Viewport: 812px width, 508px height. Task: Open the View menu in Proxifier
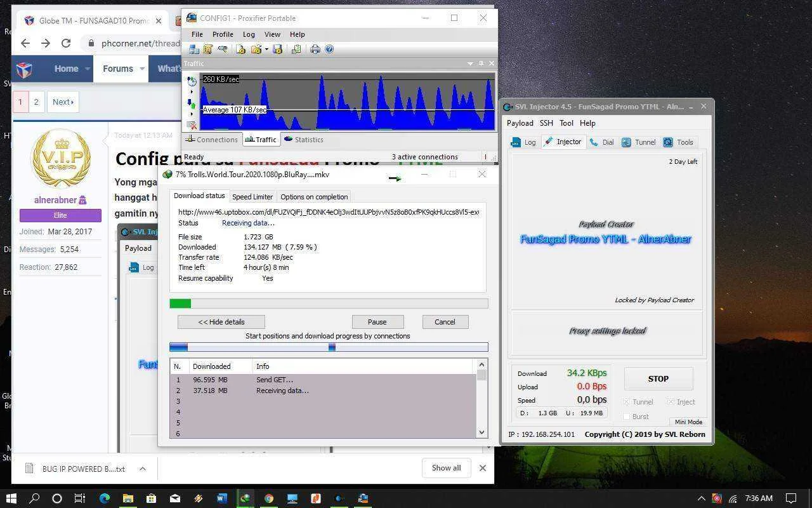(x=272, y=34)
